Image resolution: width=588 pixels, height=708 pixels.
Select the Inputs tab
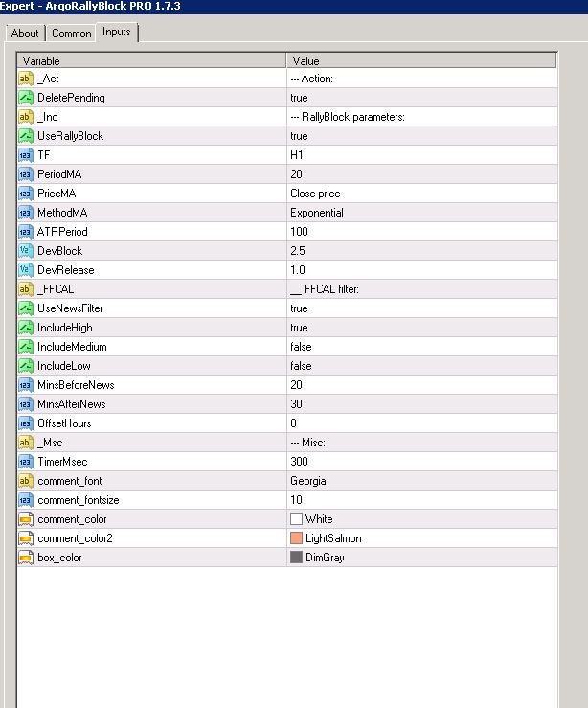coord(117,32)
